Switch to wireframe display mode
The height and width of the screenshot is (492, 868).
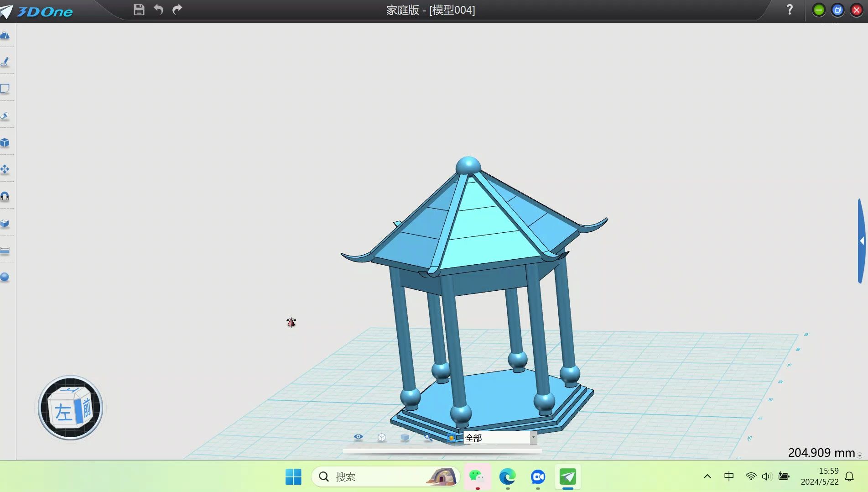(x=381, y=437)
